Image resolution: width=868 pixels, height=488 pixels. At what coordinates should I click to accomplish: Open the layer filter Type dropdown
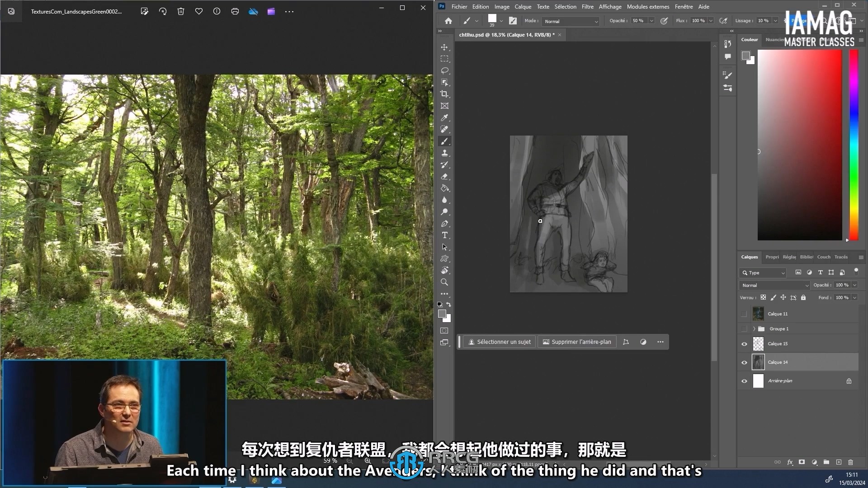[763, 273]
